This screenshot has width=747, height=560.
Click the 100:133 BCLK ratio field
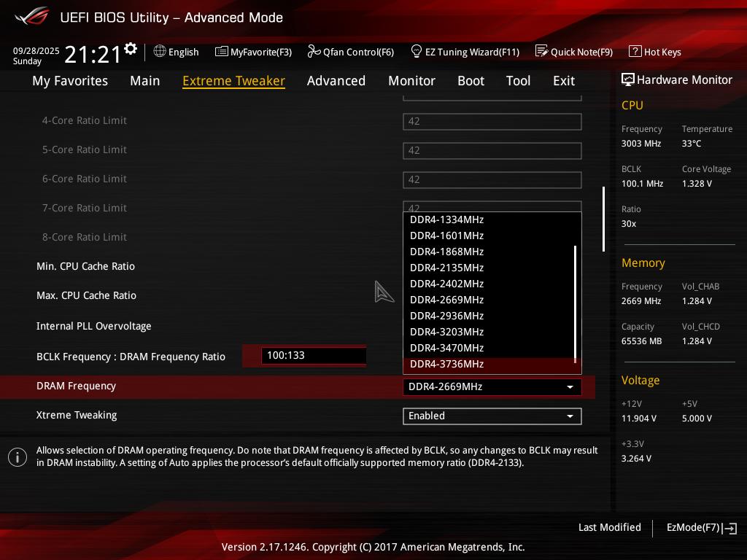tap(314, 355)
